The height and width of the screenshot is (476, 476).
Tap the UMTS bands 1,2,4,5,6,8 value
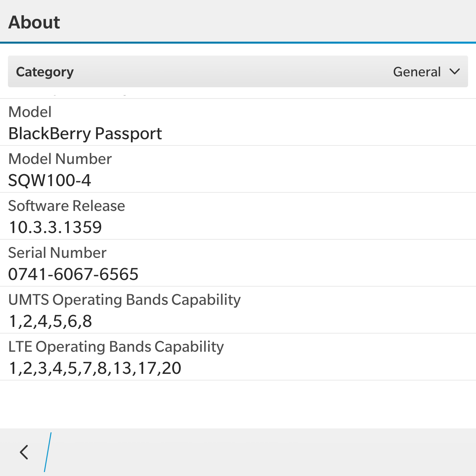click(51, 321)
